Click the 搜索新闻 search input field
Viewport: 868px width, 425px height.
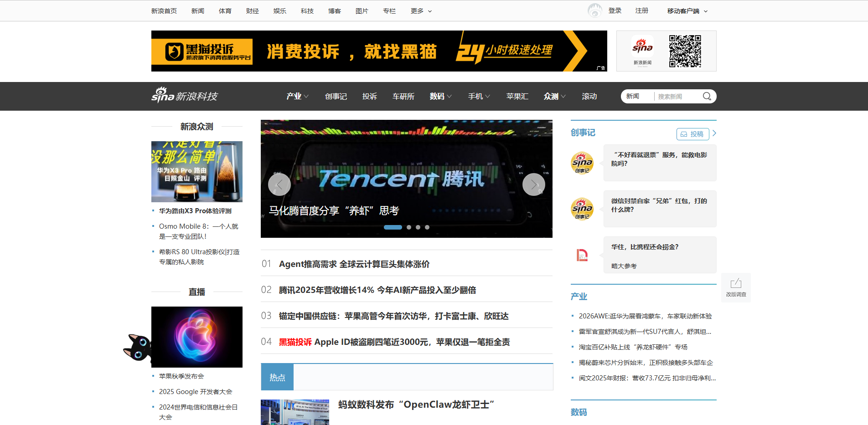pyautogui.click(x=676, y=96)
